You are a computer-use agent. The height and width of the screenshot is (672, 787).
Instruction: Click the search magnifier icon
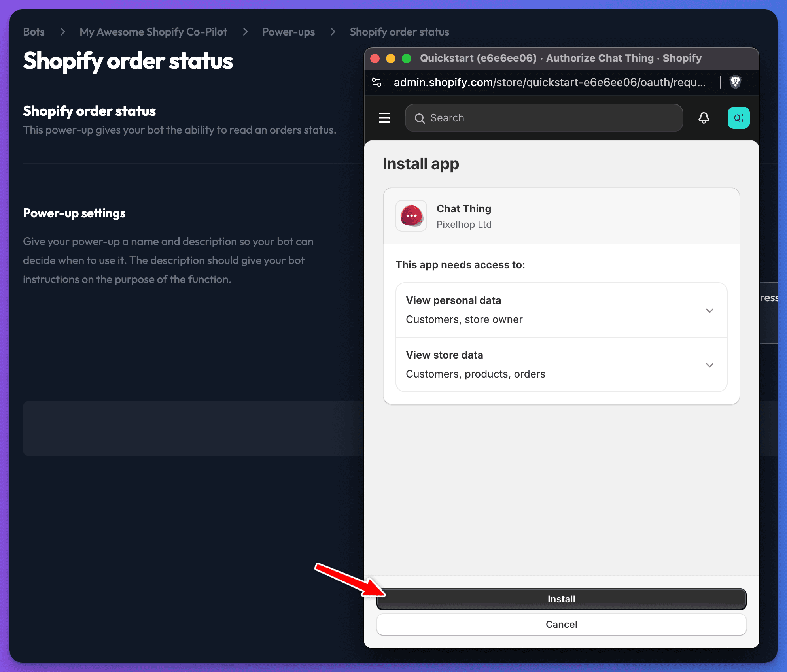(420, 118)
